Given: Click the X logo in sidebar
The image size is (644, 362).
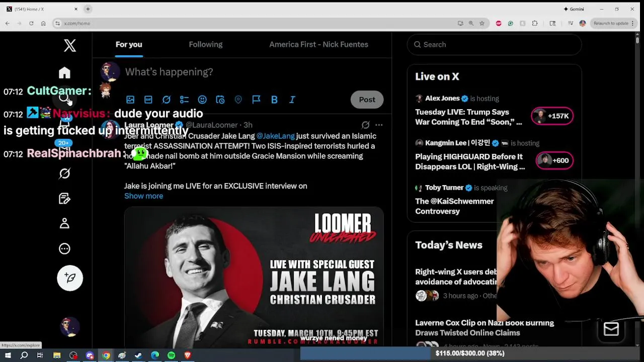Looking at the screenshot, I should tap(70, 45).
